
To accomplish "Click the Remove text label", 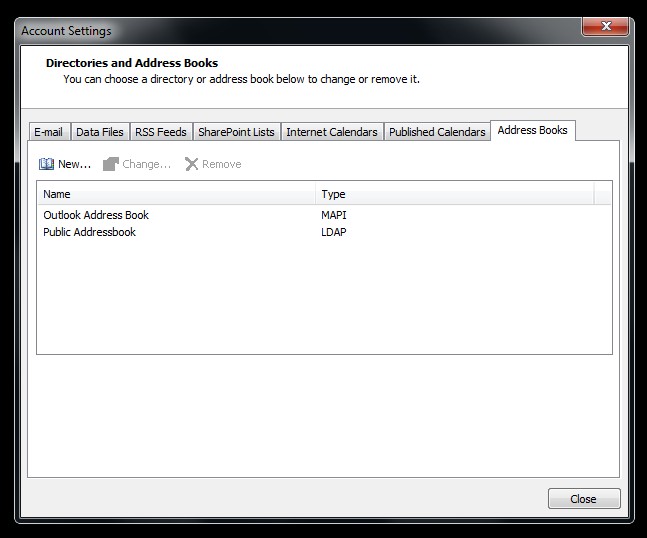I will point(222,164).
